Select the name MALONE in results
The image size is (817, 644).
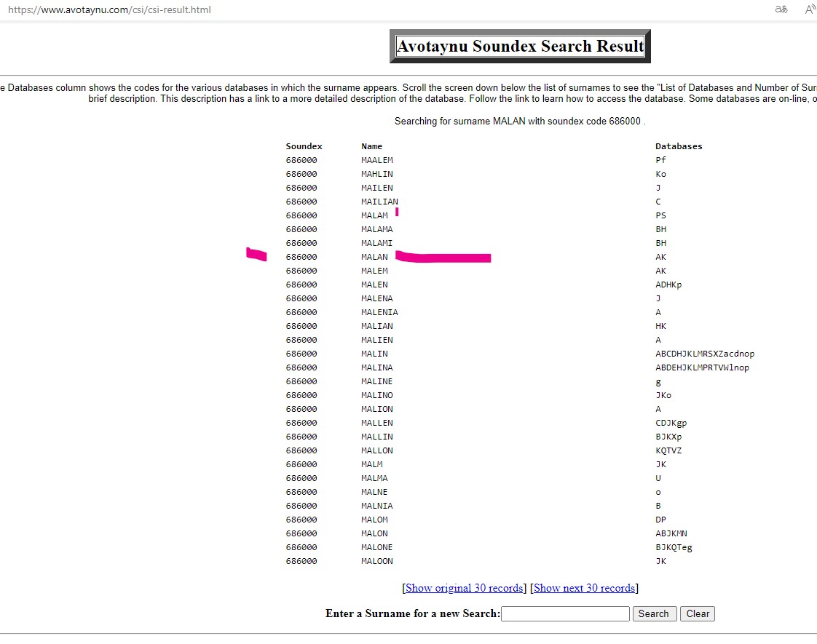coord(376,547)
